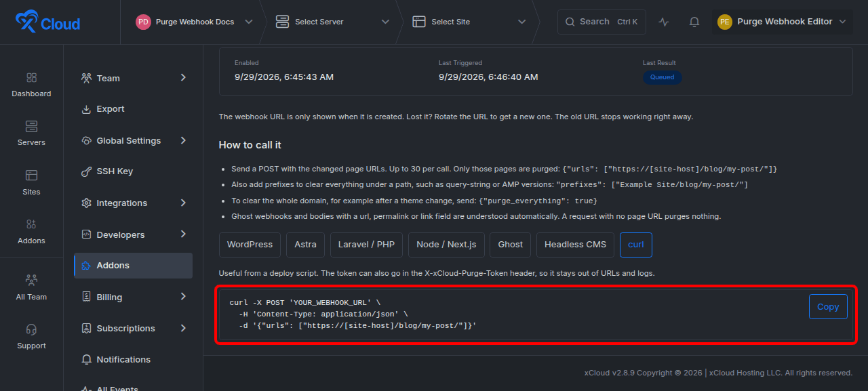Open the xCloud logo home link

coord(47,22)
